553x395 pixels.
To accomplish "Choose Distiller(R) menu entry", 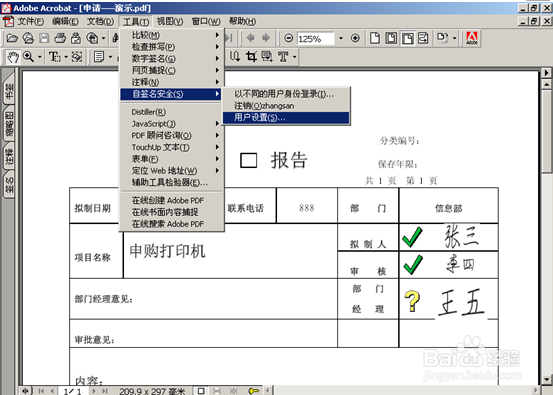I will tap(172, 112).
